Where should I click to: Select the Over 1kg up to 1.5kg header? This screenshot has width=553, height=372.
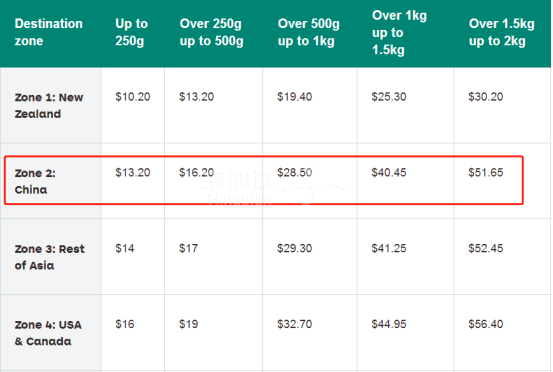(399, 32)
